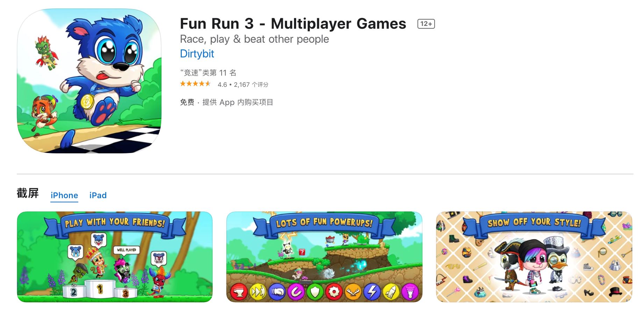
Task: Click the 2,167 ratings count text
Action: pyautogui.click(x=251, y=85)
